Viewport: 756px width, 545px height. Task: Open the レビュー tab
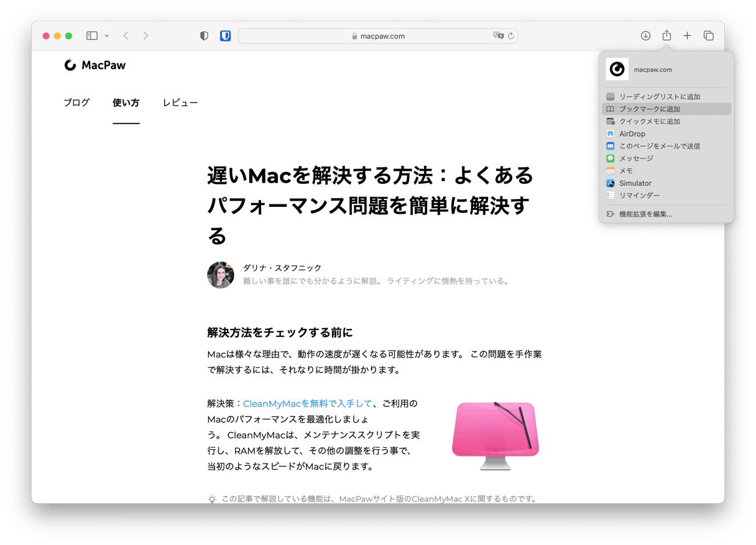(x=180, y=103)
